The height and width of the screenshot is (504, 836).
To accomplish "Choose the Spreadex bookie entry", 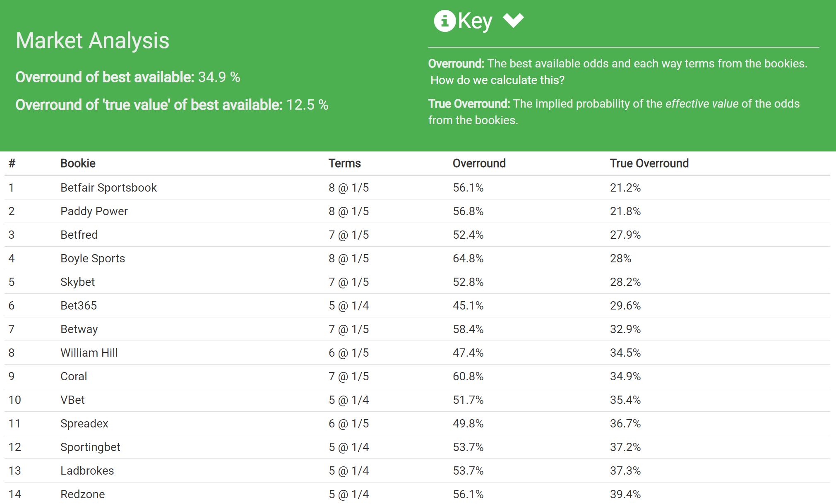I will 84,424.
